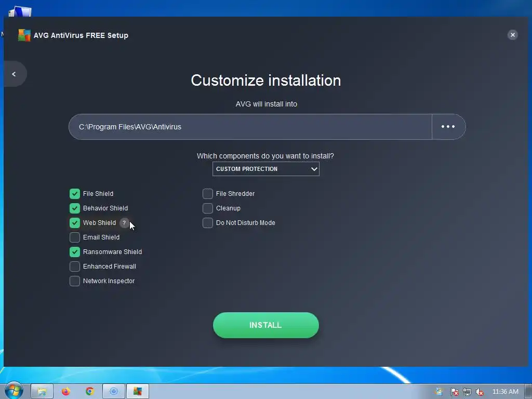Image resolution: width=532 pixels, height=399 pixels.
Task: Browse for install folder with three-dots button
Action: click(448, 127)
